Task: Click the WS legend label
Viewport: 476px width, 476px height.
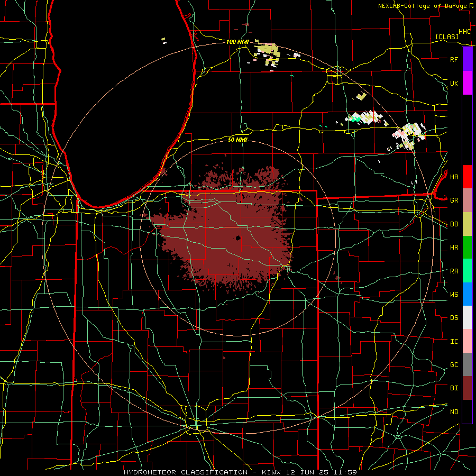Action: click(x=454, y=295)
